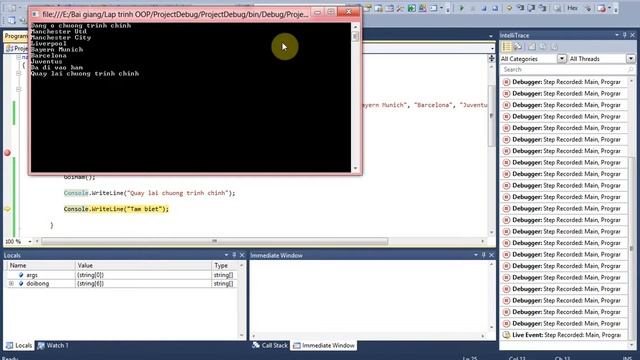Toggle the red breakpoint in the editor margin
This screenshot has height=360, width=640.
7,153
